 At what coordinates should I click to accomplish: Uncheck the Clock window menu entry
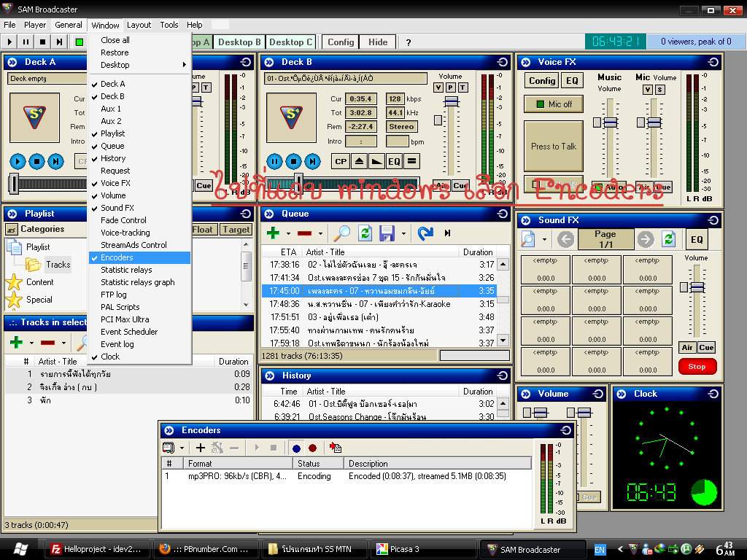(x=110, y=357)
